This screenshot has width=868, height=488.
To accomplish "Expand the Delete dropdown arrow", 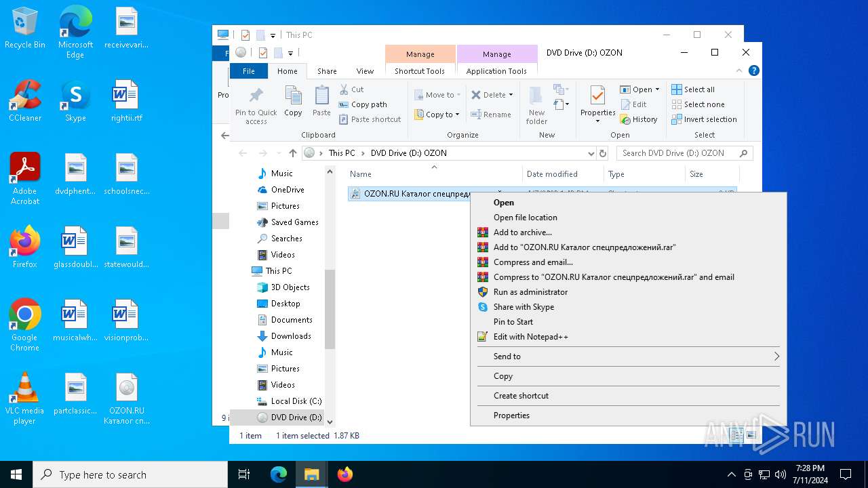I will click(511, 95).
